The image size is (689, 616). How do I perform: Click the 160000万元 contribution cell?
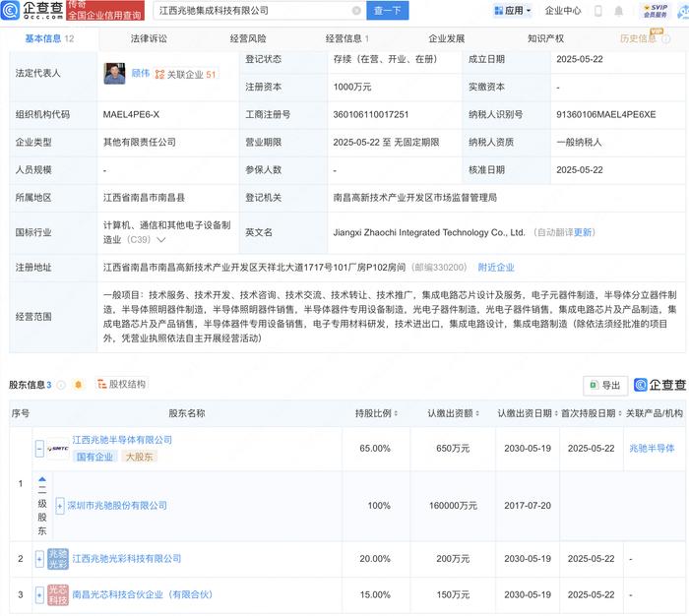click(x=453, y=506)
